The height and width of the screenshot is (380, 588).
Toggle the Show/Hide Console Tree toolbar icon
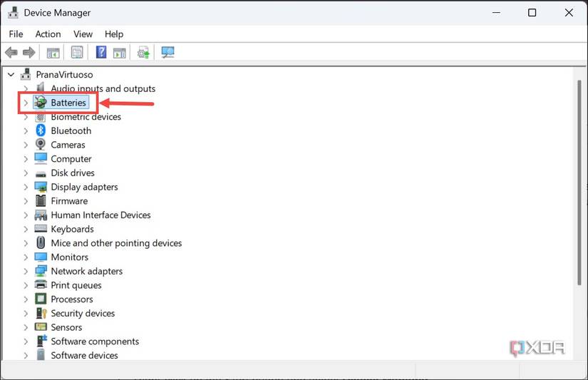tap(53, 53)
